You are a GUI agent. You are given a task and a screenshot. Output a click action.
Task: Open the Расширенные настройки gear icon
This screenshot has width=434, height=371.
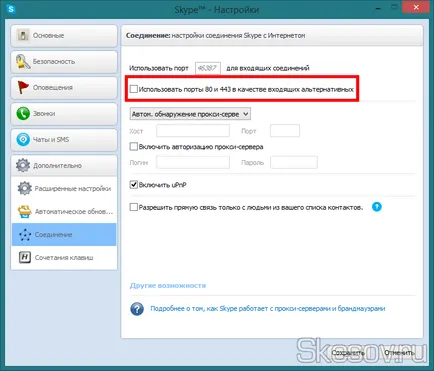(x=25, y=188)
